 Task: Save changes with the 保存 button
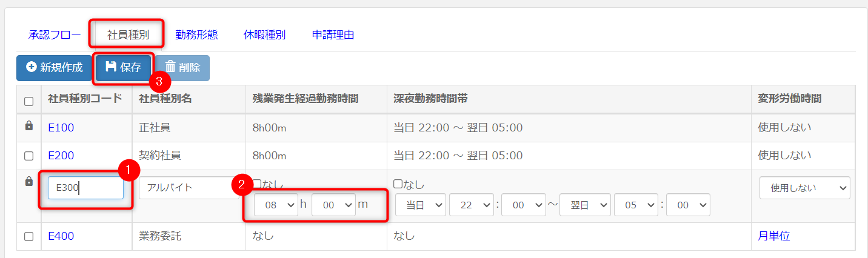(x=123, y=68)
